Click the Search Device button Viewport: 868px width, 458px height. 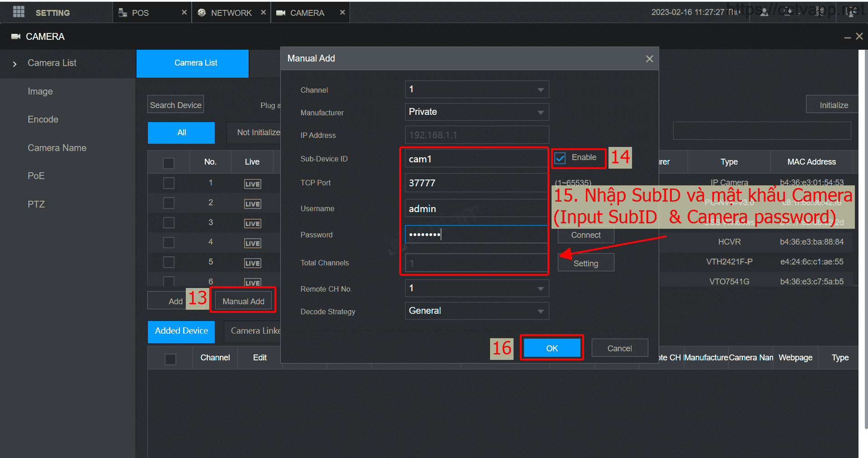pyautogui.click(x=175, y=105)
